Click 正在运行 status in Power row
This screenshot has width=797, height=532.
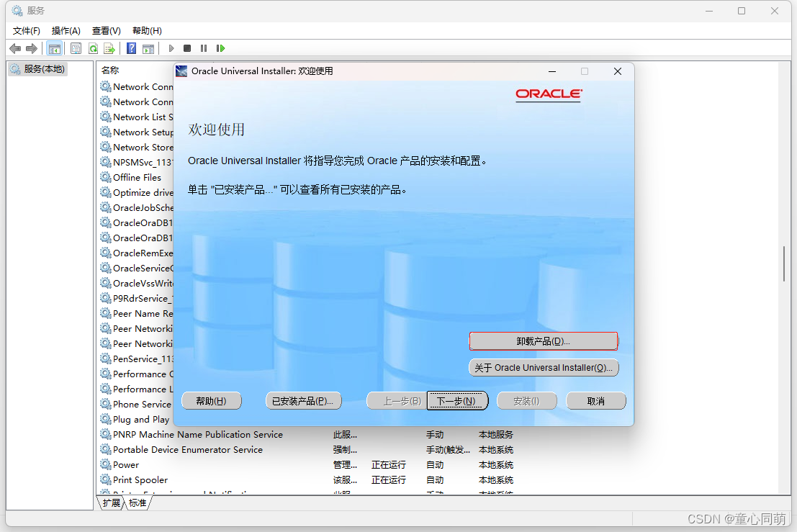[x=389, y=464]
